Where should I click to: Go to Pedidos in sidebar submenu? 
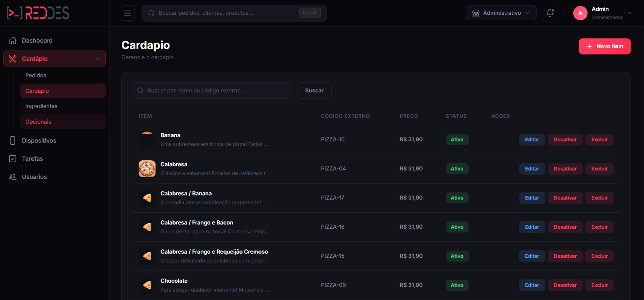[x=36, y=75]
